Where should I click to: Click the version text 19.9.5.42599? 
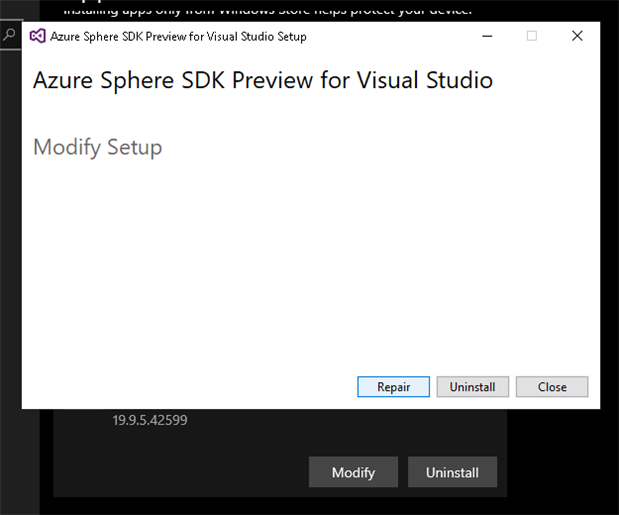click(x=150, y=420)
